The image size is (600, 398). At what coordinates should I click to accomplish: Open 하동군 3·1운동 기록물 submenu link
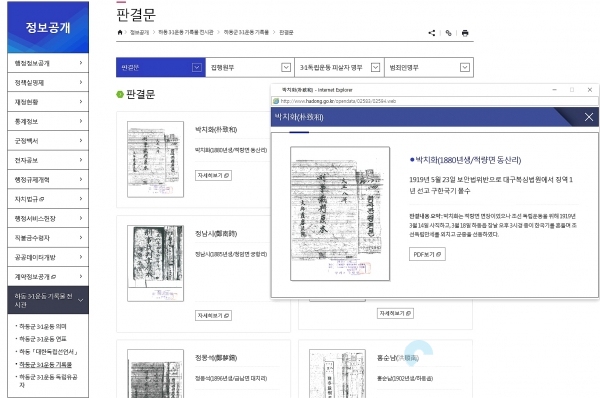[45, 364]
